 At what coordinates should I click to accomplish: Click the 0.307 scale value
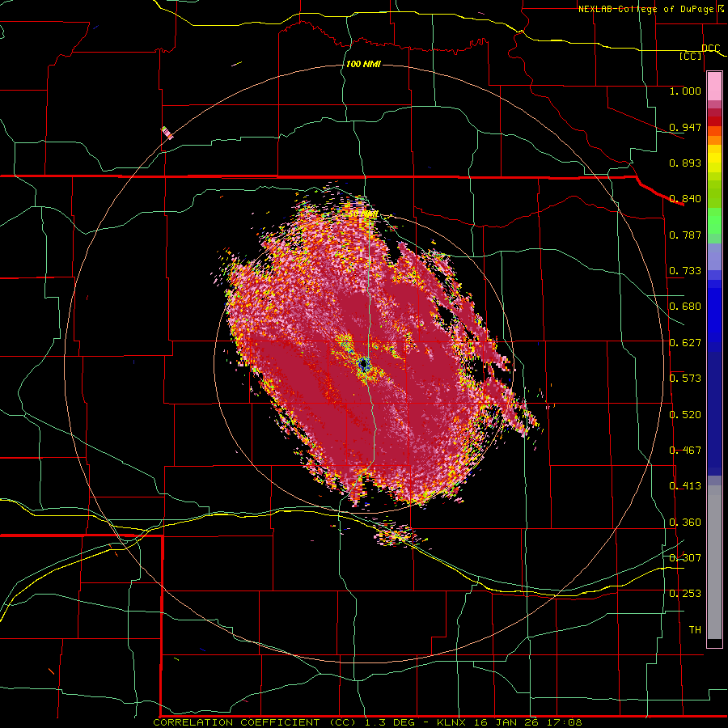[685, 558]
